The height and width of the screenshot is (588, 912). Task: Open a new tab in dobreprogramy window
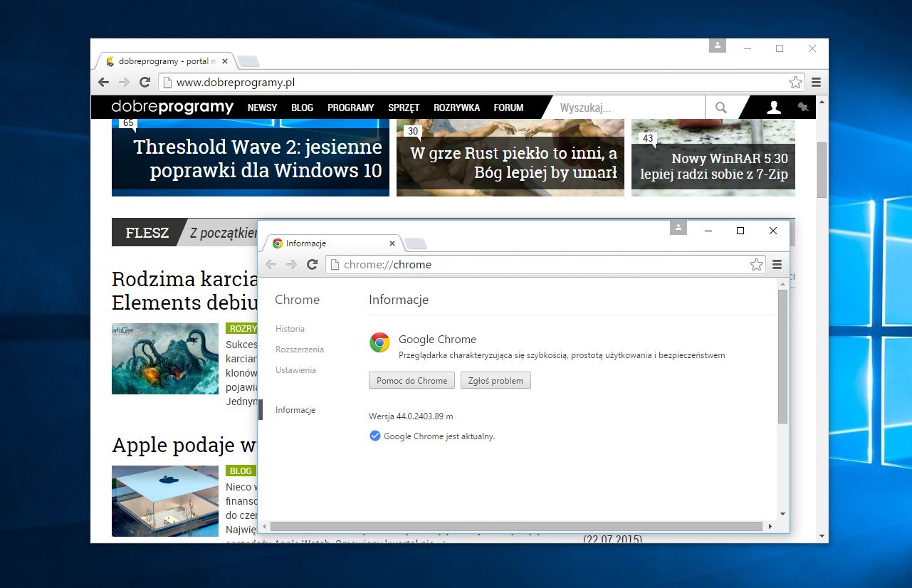point(248,61)
